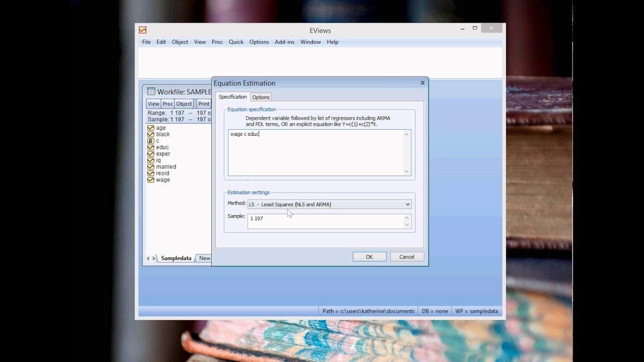Minimize the EViews window
This screenshot has width=644, height=362.
(x=462, y=29)
